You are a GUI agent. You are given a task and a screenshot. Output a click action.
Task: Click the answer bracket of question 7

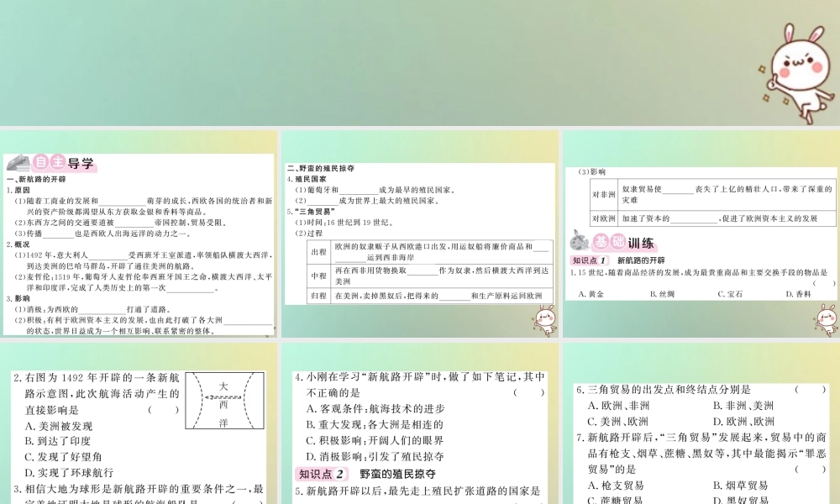pos(811,470)
